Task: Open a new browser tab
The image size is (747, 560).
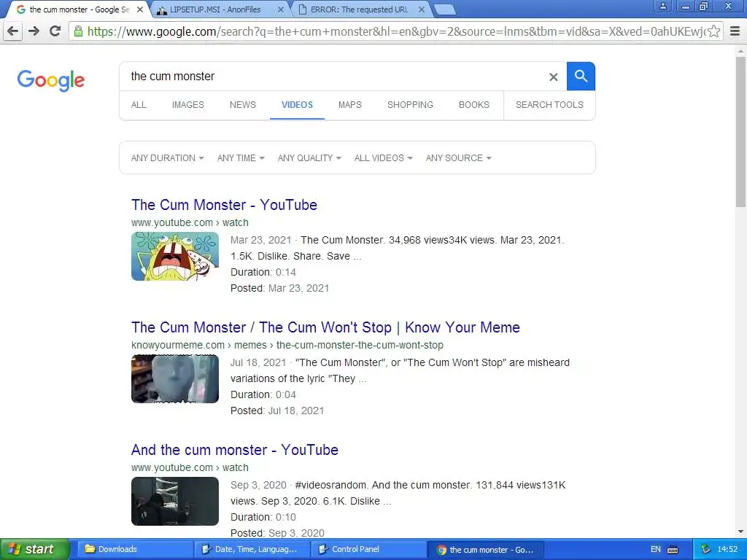Action: 445,9
